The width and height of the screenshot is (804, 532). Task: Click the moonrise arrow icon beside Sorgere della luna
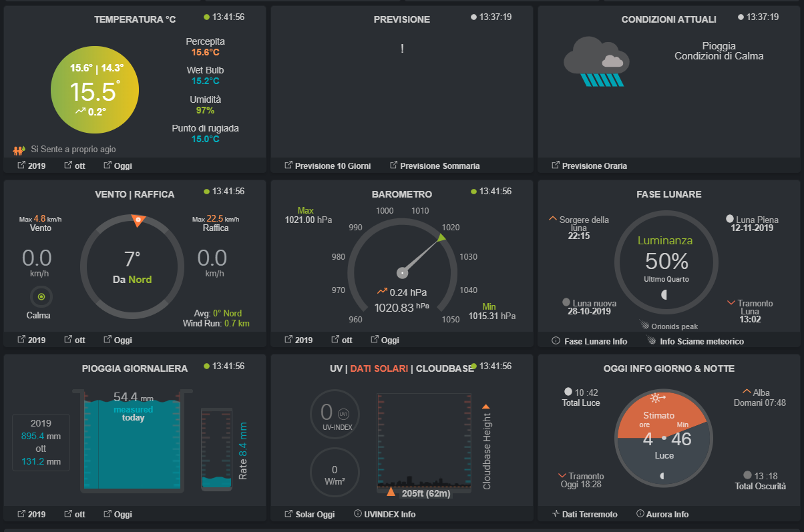[552, 218]
